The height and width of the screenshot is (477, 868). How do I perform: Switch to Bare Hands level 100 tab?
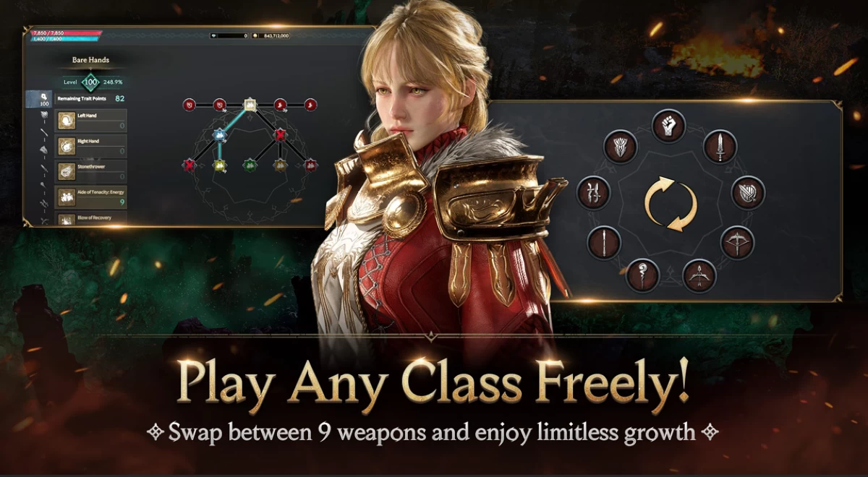[39, 99]
